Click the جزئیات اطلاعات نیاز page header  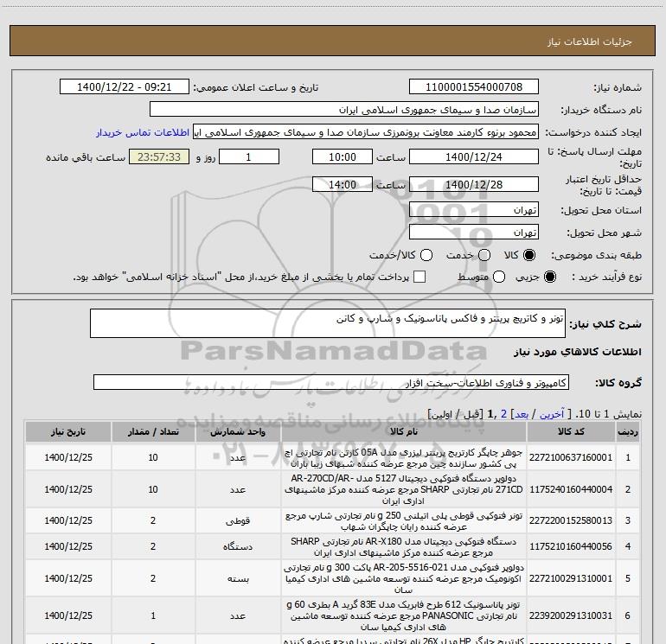point(590,41)
